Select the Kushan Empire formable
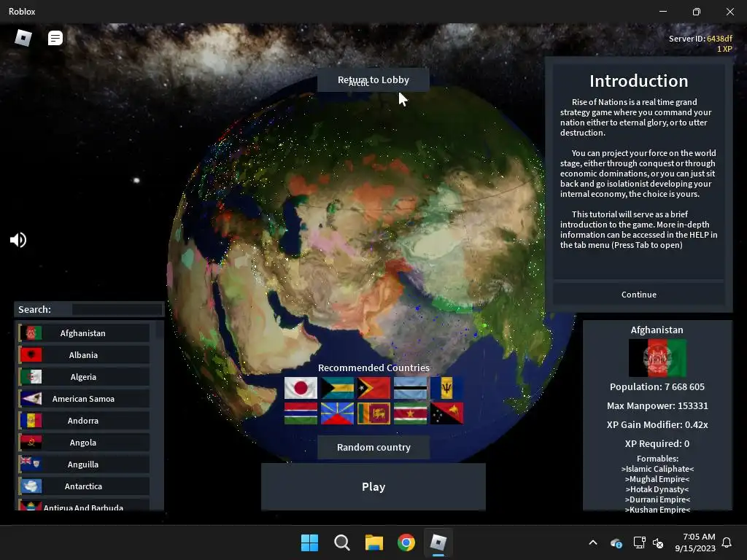 pyautogui.click(x=657, y=510)
